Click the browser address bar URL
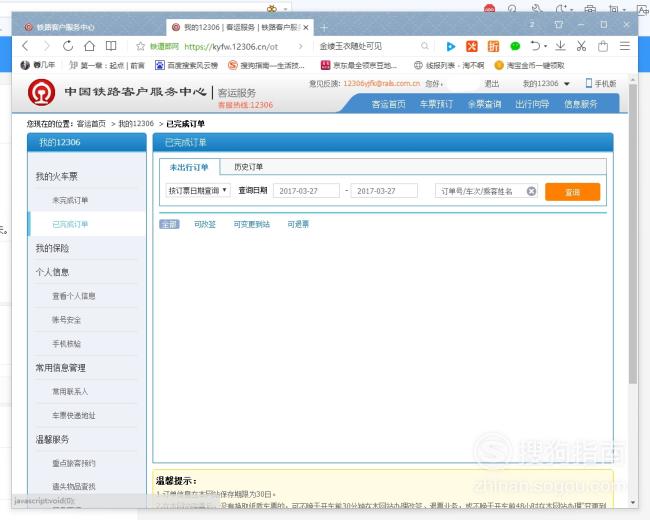650x520 pixels. pos(231,46)
